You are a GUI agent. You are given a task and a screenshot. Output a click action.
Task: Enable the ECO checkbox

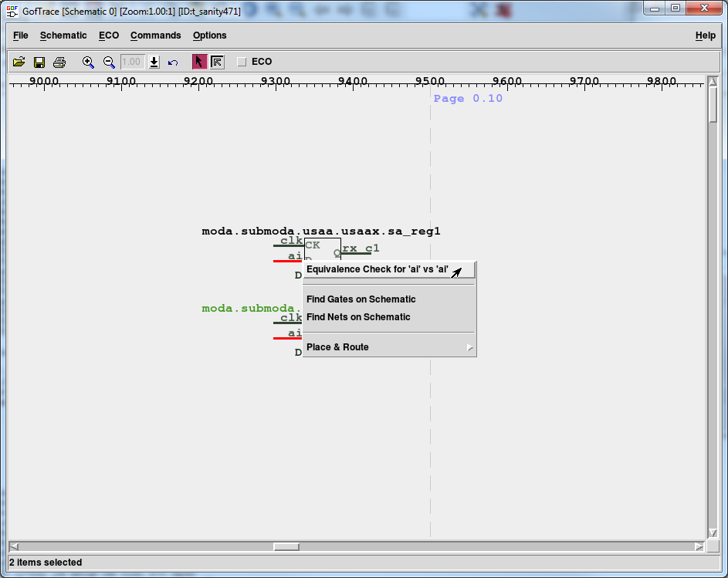(x=242, y=62)
